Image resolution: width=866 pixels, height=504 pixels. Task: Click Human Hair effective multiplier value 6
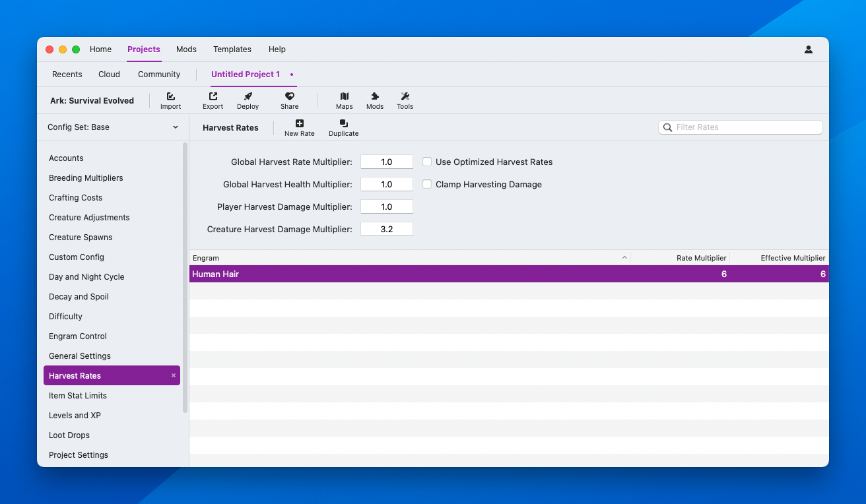[823, 274]
